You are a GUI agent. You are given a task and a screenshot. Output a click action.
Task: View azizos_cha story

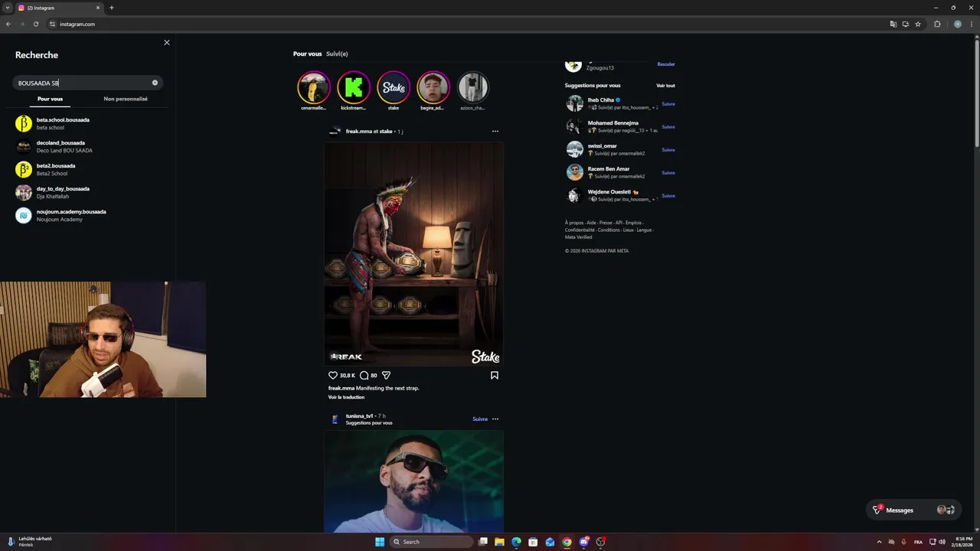[x=472, y=87]
